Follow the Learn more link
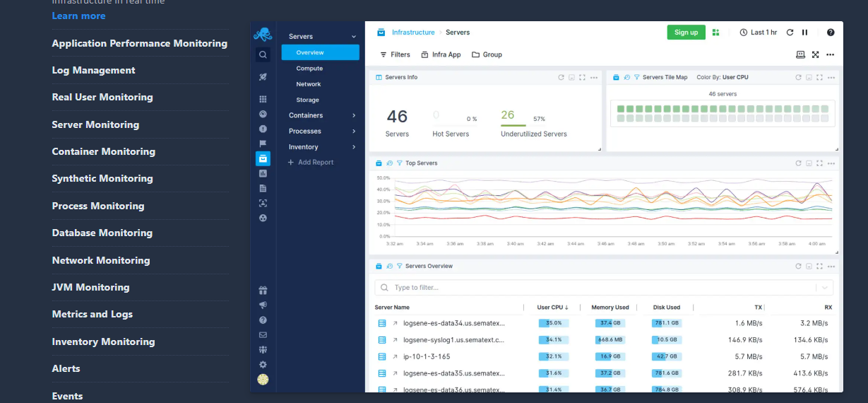Screen dimensions: 868x403 [78, 16]
